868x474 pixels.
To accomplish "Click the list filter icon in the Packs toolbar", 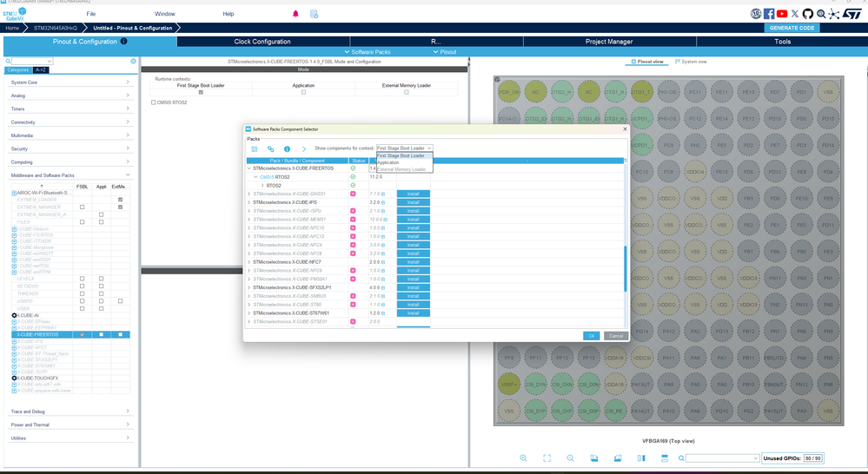I will (x=255, y=148).
